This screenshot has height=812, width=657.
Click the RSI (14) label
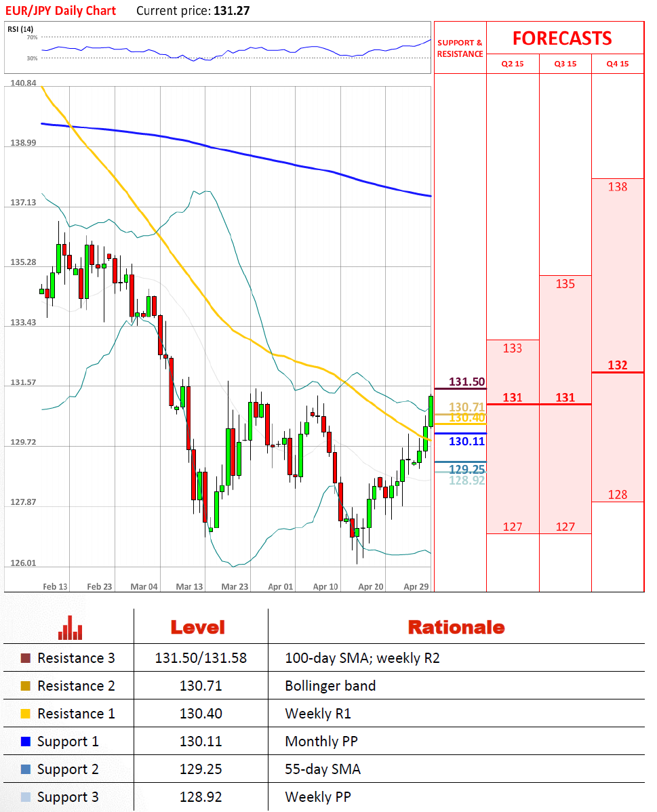tap(20, 29)
